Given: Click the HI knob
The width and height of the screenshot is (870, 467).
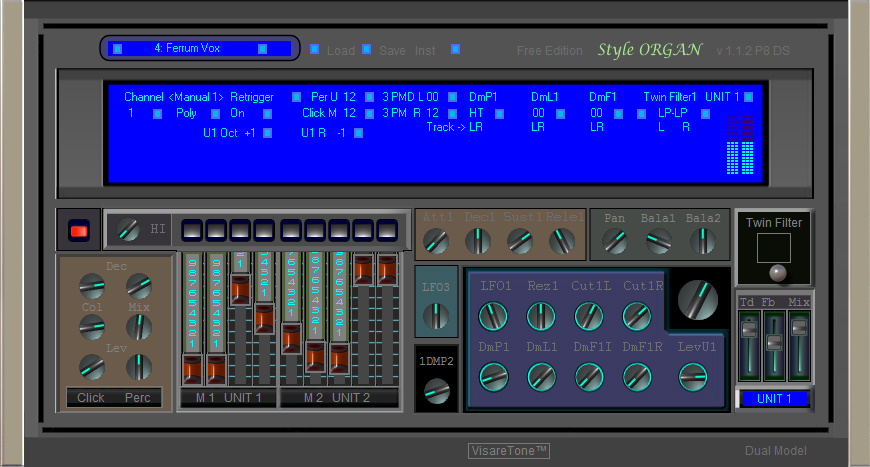Looking at the screenshot, I should click(x=128, y=230).
